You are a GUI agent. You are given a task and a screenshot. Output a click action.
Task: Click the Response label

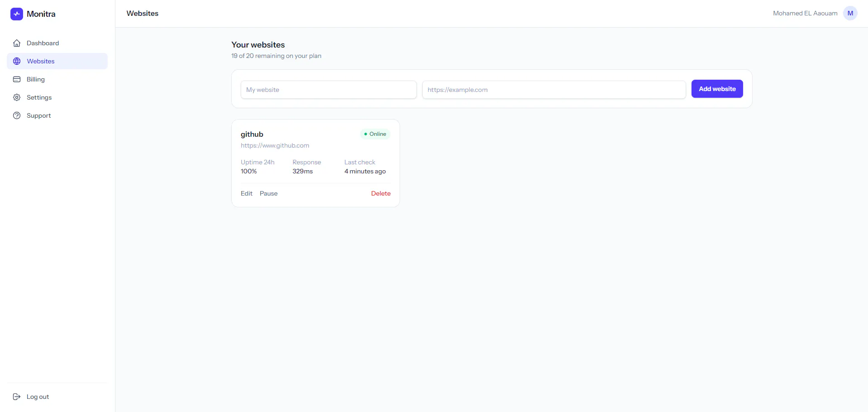tap(307, 162)
